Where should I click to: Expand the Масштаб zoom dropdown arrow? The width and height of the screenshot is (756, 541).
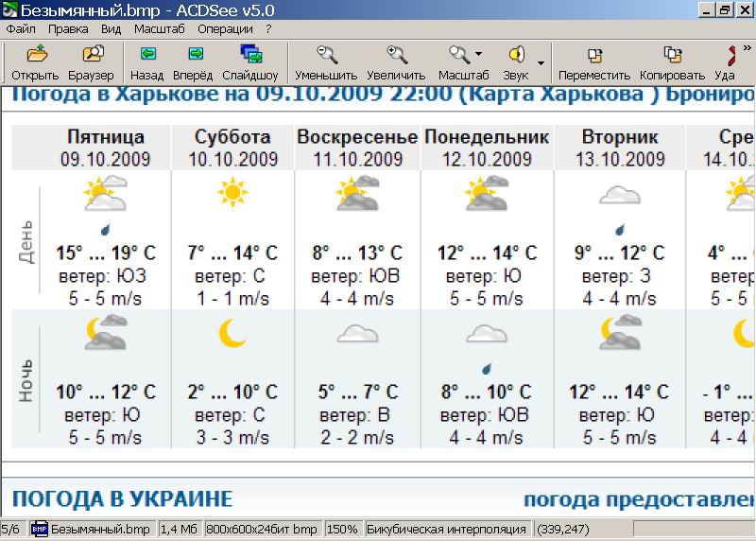click(479, 55)
